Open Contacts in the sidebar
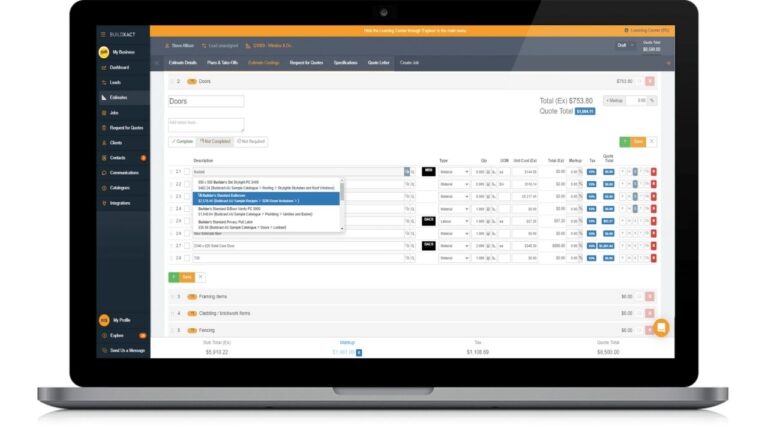Screen dimensions: 768x432 click(118, 158)
